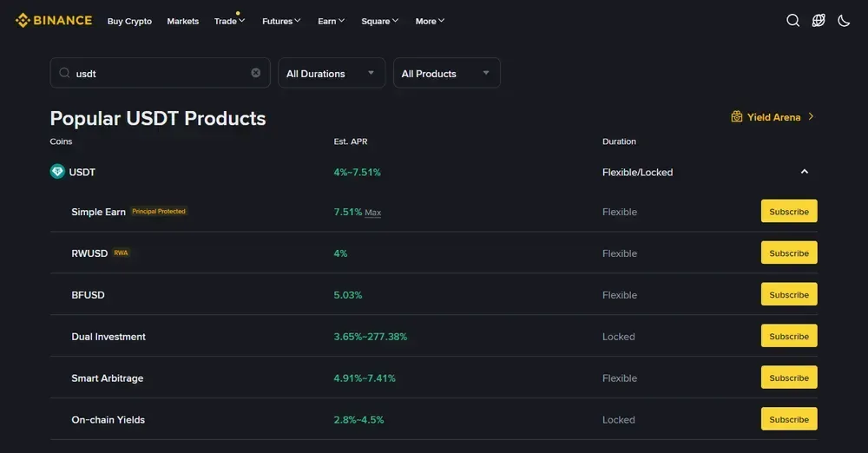
Task: Open the Earn menu
Action: (x=331, y=21)
